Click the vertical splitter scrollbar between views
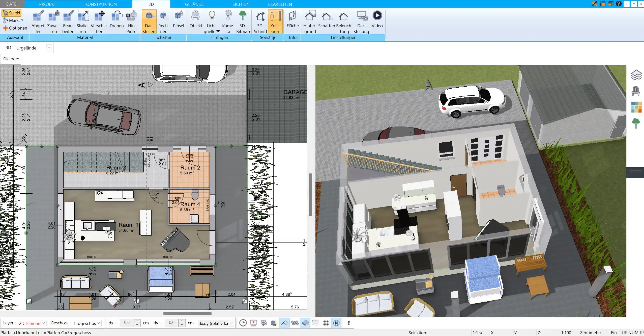 coord(310,195)
